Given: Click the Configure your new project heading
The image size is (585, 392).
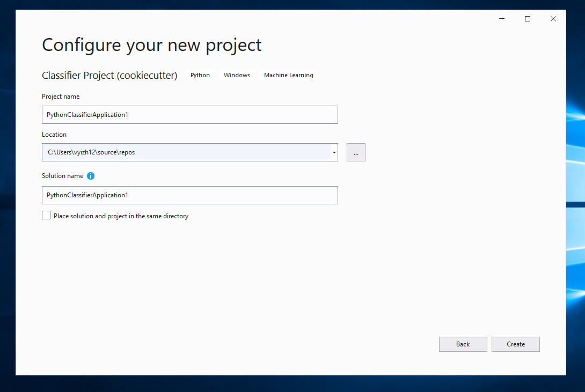Looking at the screenshot, I should pyautogui.click(x=151, y=46).
